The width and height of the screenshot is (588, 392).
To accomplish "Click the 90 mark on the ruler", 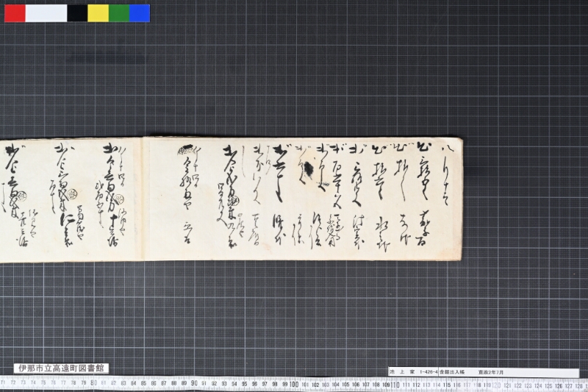I will (194, 383).
